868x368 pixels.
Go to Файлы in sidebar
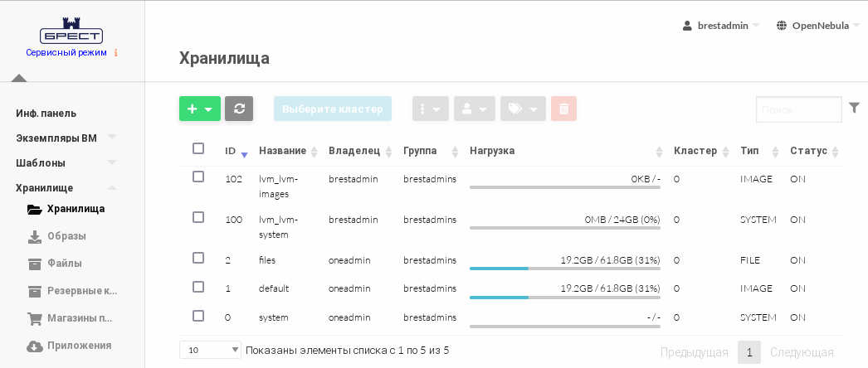click(64, 264)
